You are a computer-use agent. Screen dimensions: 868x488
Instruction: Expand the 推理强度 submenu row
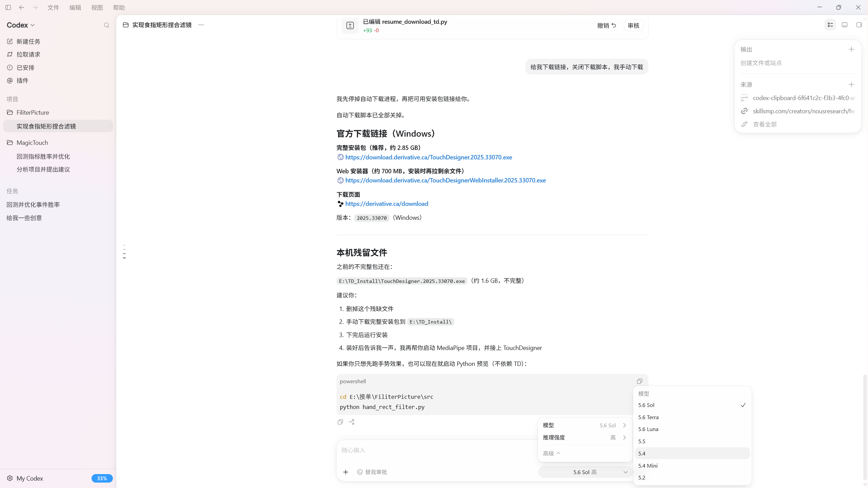[x=585, y=437]
